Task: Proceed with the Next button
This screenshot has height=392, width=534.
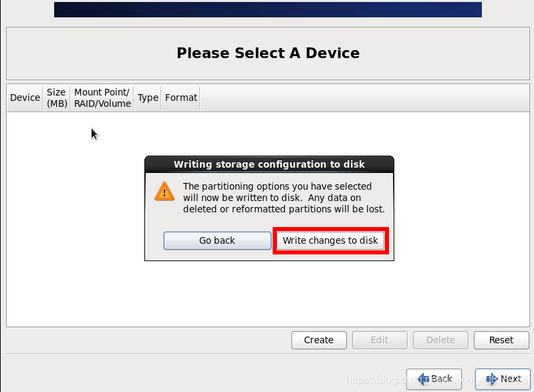Action: tap(503, 379)
